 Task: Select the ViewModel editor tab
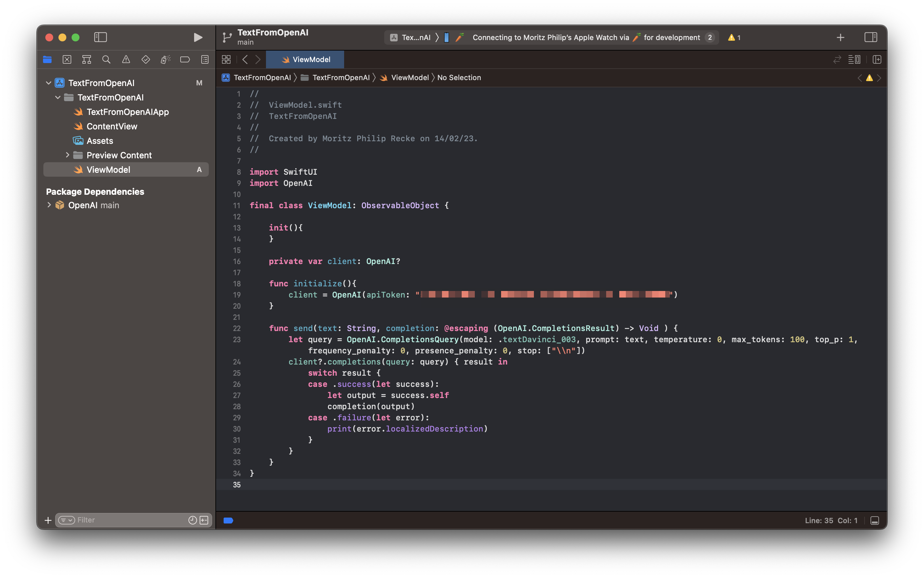click(305, 59)
